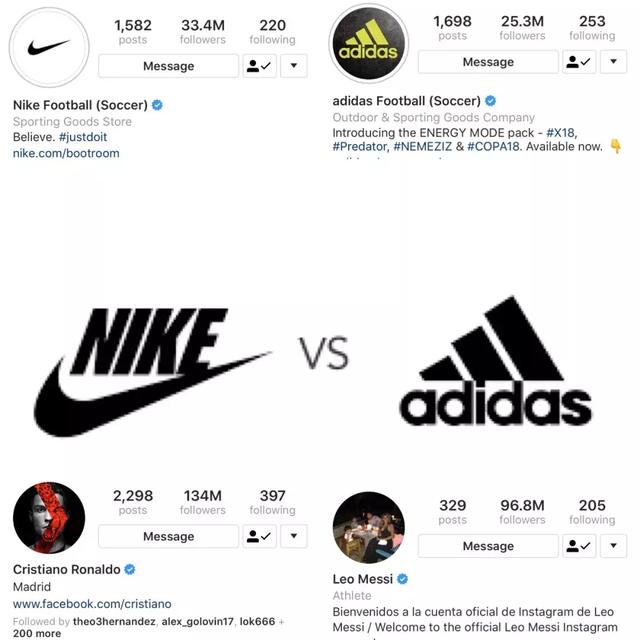Expand suggestions arrow on adidas Football profile

click(x=613, y=62)
